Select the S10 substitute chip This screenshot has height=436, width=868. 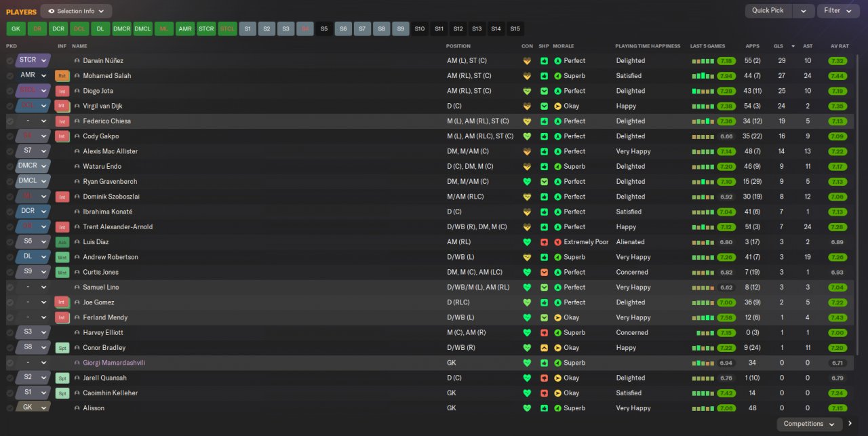420,28
